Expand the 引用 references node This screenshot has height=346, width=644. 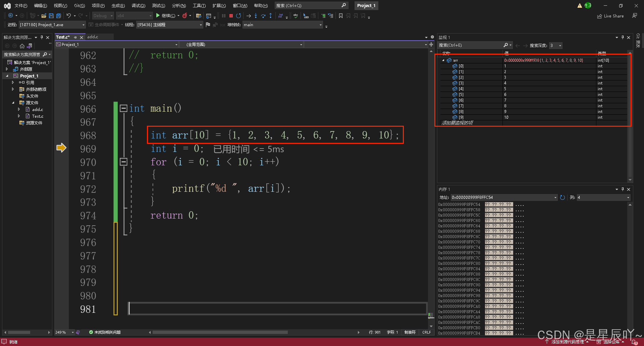[x=13, y=82]
